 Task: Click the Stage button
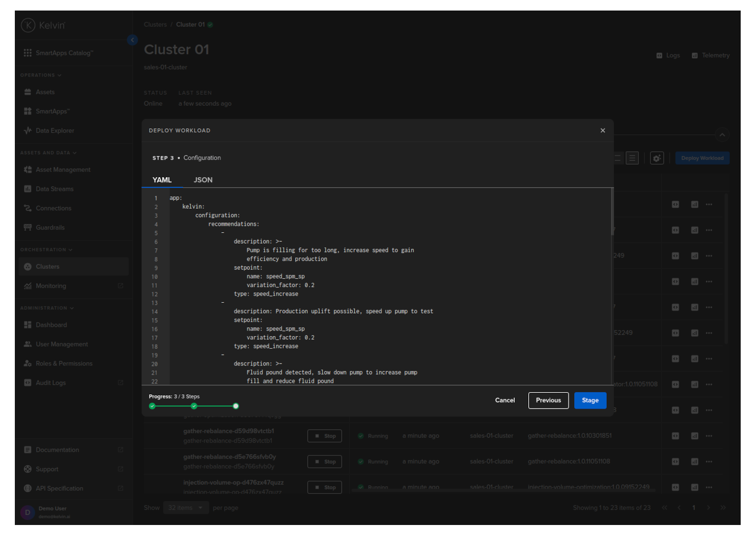point(589,401)
